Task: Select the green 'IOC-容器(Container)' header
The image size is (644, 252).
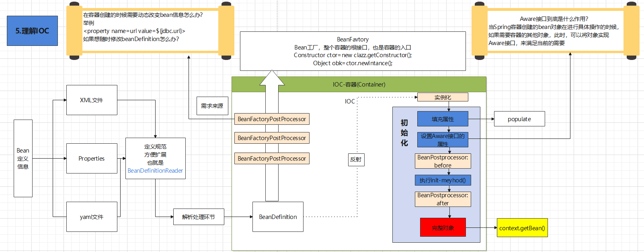Action: pyautogui.click(x=359, y=85)
